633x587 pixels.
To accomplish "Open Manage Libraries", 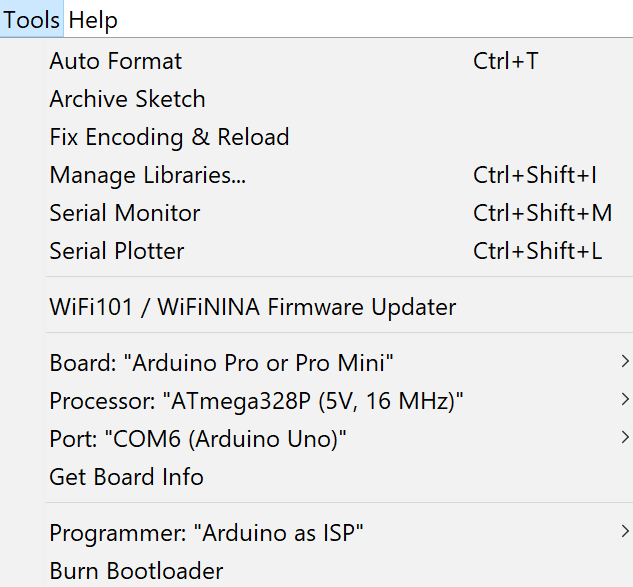I will click(x=147, y=175).
